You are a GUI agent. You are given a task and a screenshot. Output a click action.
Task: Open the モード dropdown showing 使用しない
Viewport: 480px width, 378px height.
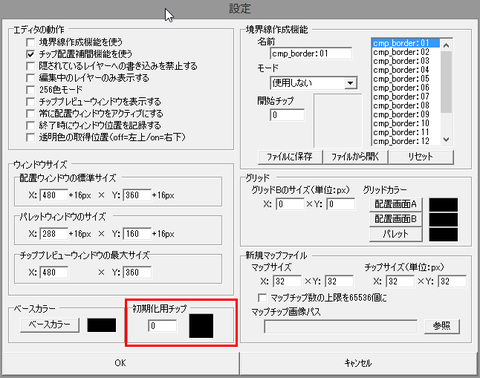coord(313,83)
